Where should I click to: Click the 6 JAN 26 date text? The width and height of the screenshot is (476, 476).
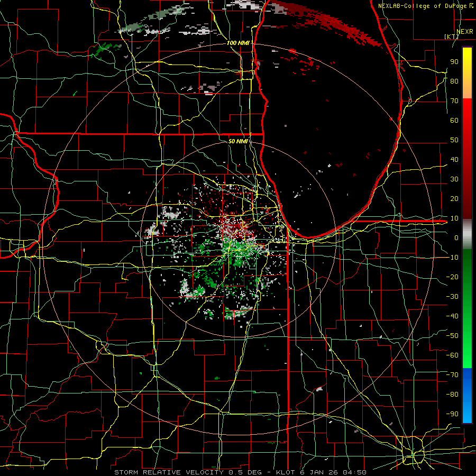point(319,472)
